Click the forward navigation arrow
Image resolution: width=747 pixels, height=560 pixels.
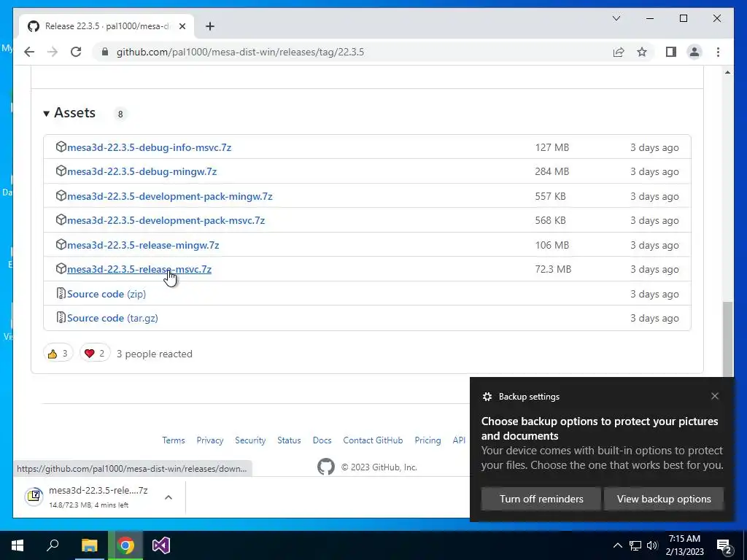(x=53, y=52)
